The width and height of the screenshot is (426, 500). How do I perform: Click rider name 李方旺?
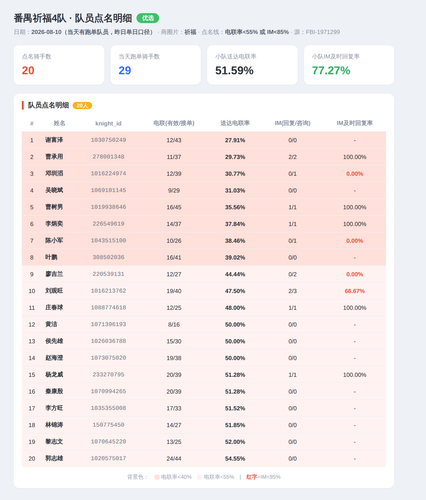tap(54, 408)
